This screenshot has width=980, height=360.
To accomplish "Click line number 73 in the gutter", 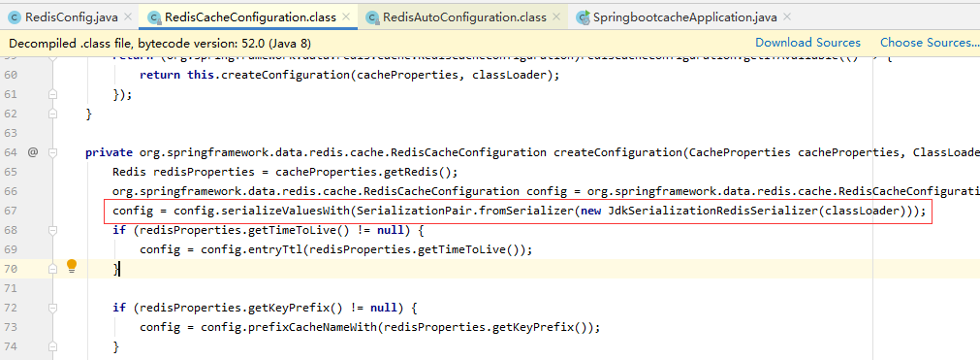I will [x=11, y=327].
